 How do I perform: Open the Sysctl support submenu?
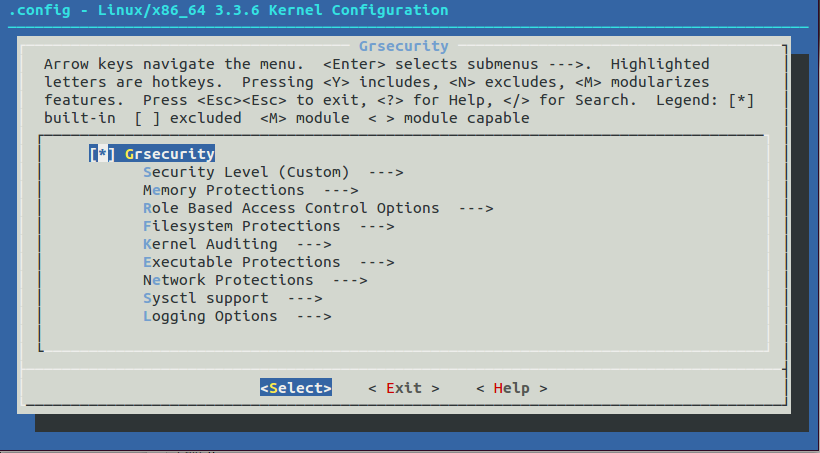pyautogui.click(x=206, y=298)
